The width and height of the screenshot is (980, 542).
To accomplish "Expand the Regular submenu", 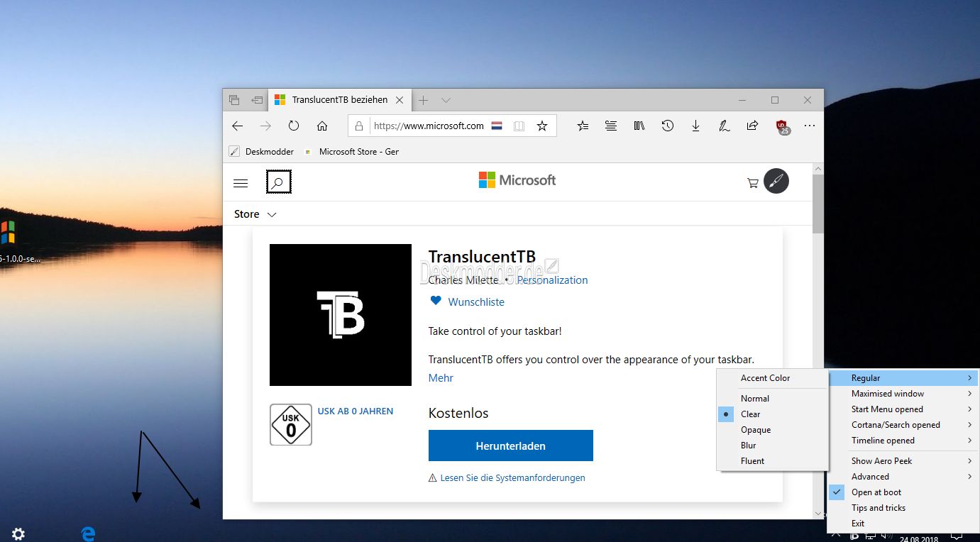I will (x=903, y=378).
